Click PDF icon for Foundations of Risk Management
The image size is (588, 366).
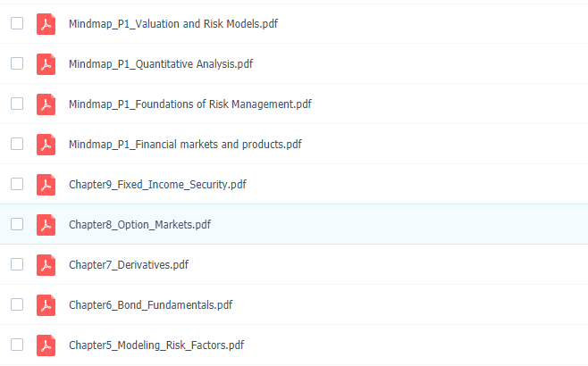point(46,104)
